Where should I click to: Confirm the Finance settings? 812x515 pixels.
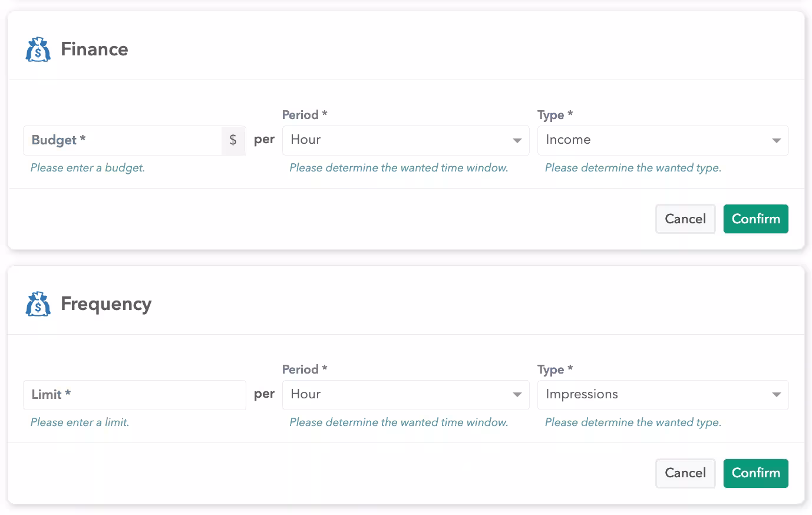(x=755, y=219)
